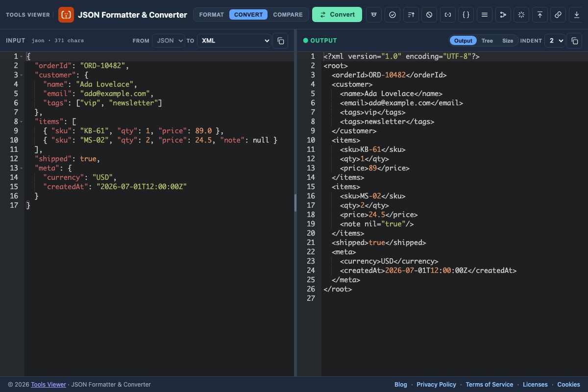Click "2026-07-01T12:00:00Z" string in the input editor
Screen dimensions: 588x392
[x=142, y=187]
